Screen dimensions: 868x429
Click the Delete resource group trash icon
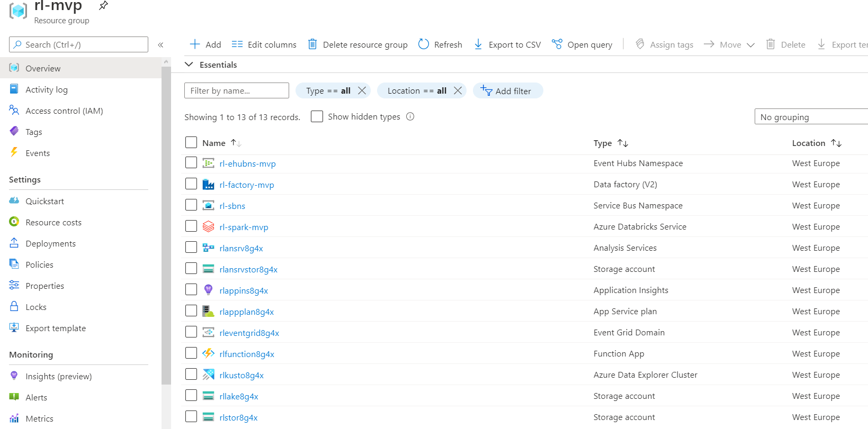click(312, 44)
